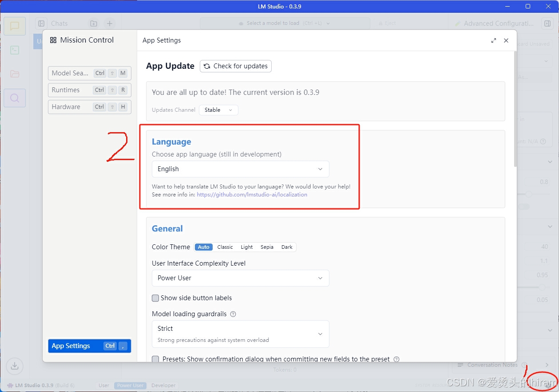Open Updates Channel Stable dropdown
This screenshot has width=559, height=392.
pos(218,110)
